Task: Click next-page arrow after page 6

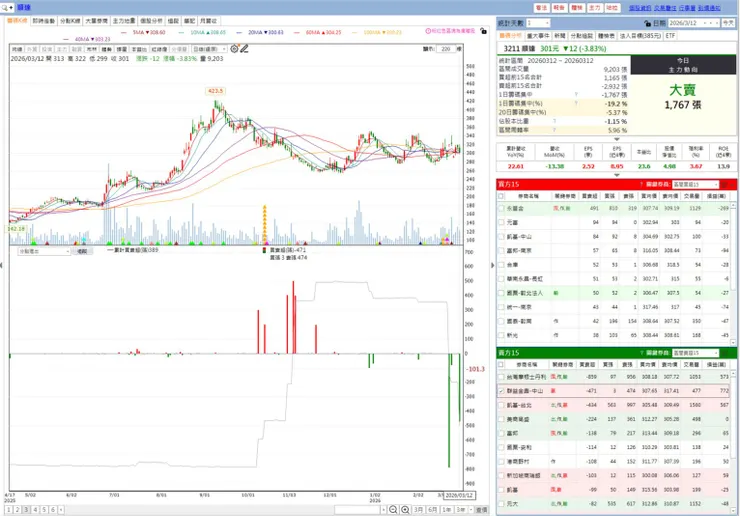Action: coord(61,510)
